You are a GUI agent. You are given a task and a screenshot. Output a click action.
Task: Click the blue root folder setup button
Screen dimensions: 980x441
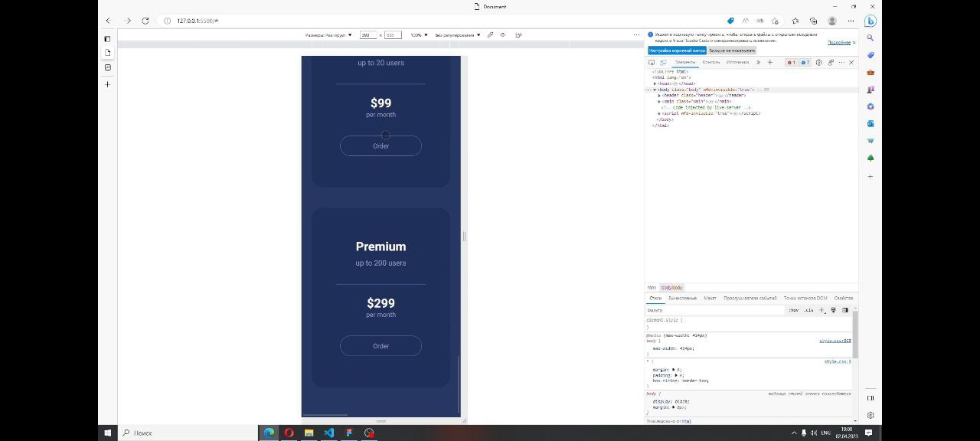tap(677, 51)
